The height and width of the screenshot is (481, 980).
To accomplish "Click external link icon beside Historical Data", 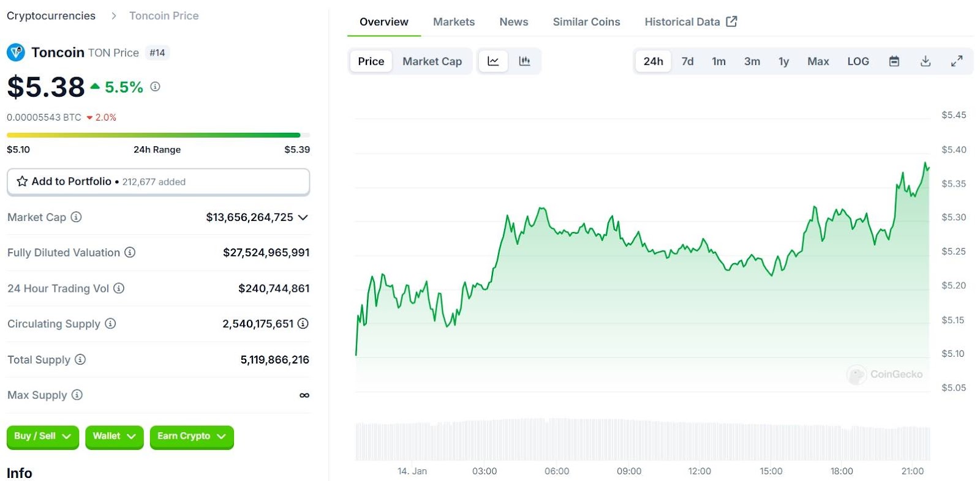I will 731,21.
